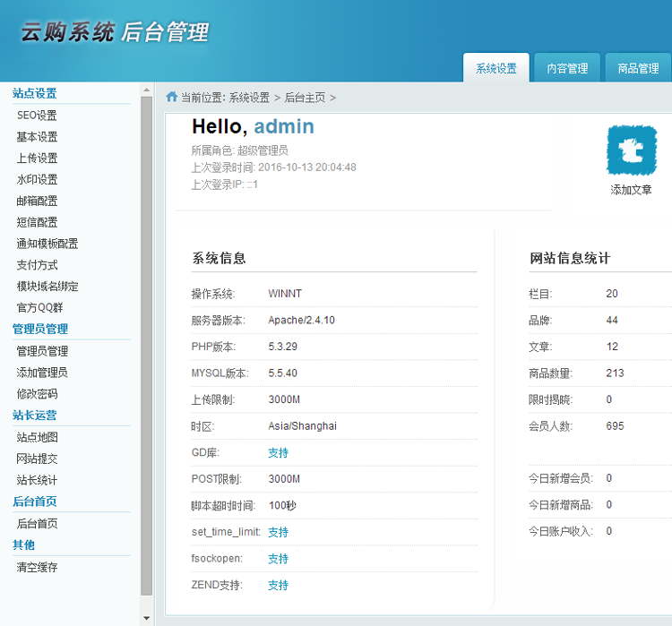Open 水印设置 settings
The height and width of the screenshot is (626, 672).
(37, 180)
